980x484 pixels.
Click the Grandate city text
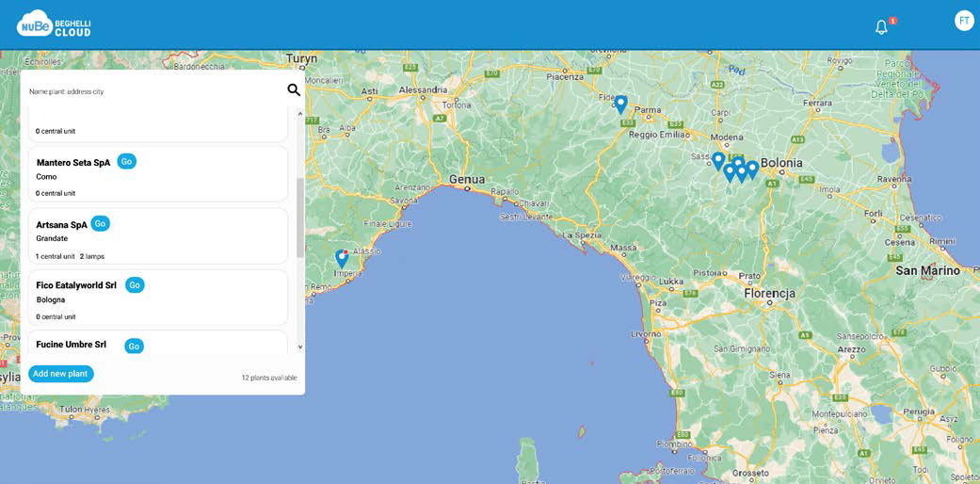click(x=52, y=238)
